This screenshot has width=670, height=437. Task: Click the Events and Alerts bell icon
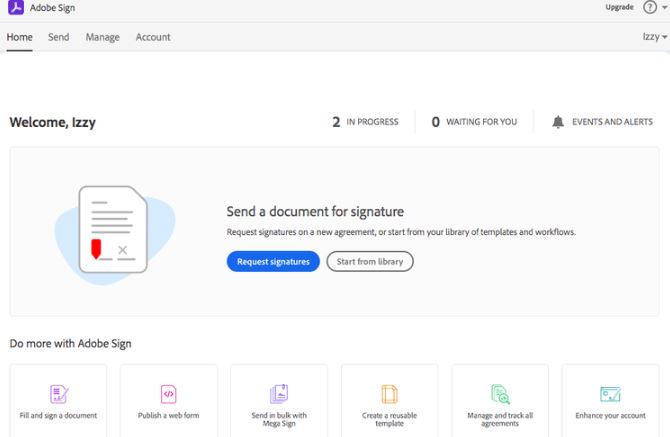coord(558,122)
